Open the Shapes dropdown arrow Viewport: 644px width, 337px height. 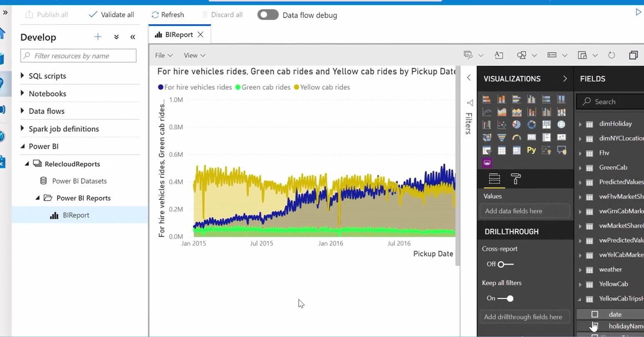pos(534,55)
